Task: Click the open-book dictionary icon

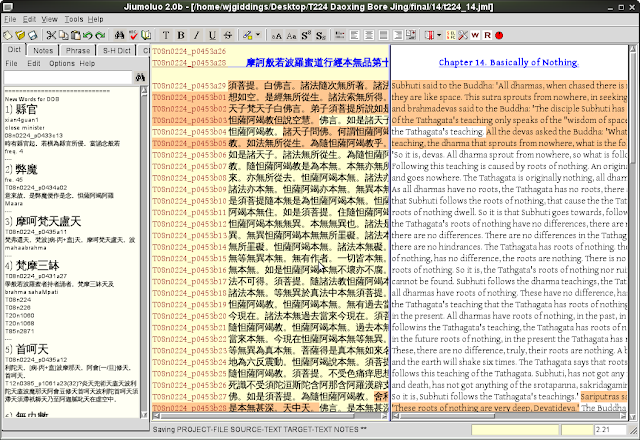Action: point(145,35)
